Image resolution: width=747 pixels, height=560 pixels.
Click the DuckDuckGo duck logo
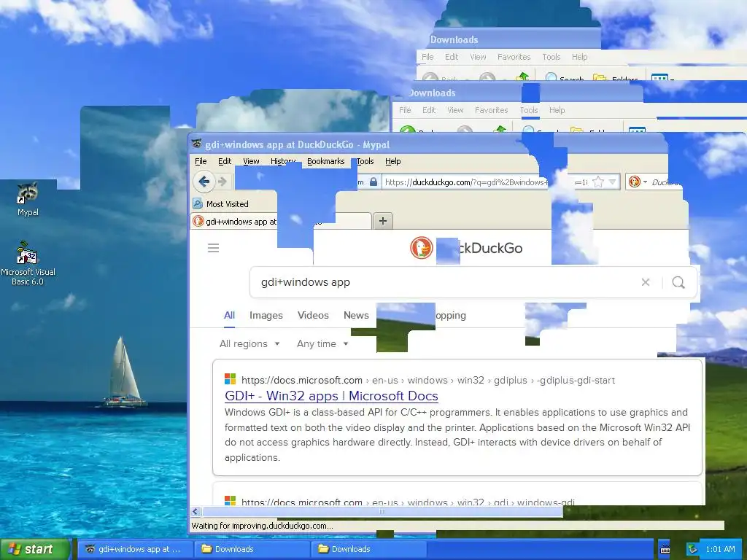point(421,248)
